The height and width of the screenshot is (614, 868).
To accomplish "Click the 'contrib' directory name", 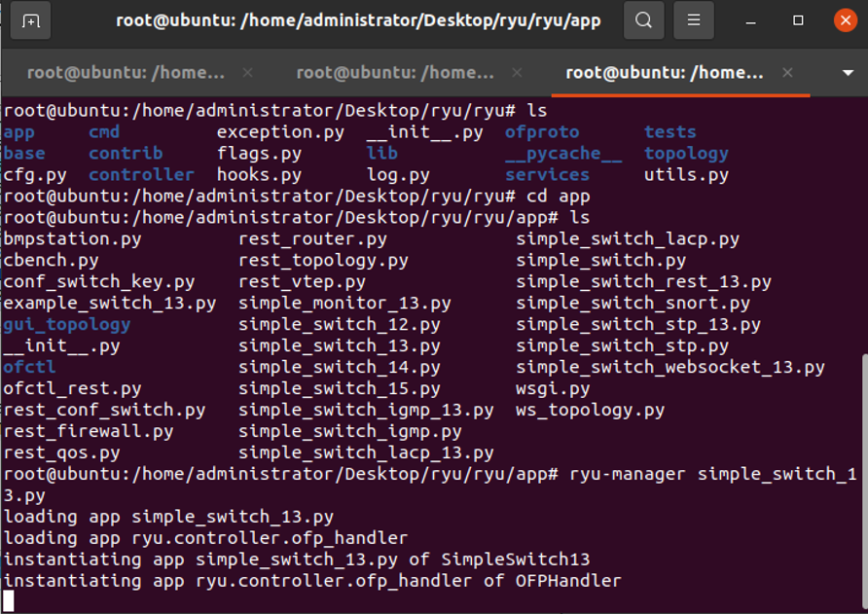I will (126, 154).
